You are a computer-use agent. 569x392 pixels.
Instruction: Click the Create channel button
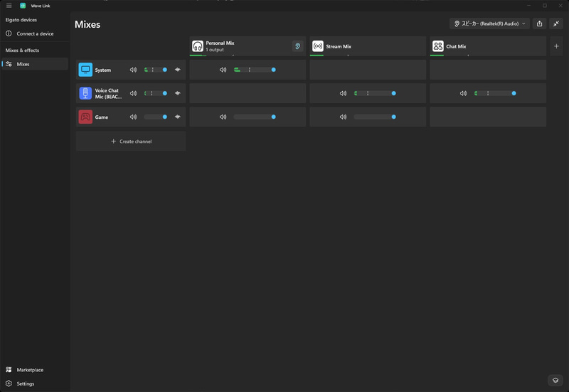pos(131,141)
